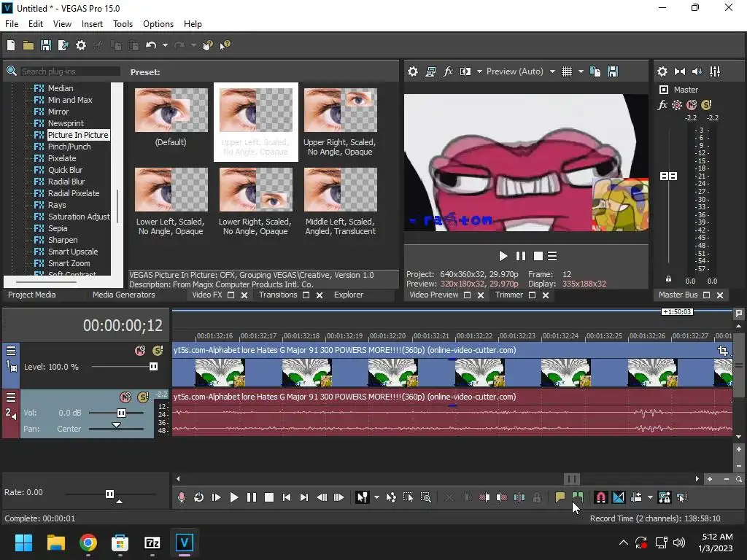Play from start in timeline transport
Screen dimensions: 747x560
tap(216, 497)
